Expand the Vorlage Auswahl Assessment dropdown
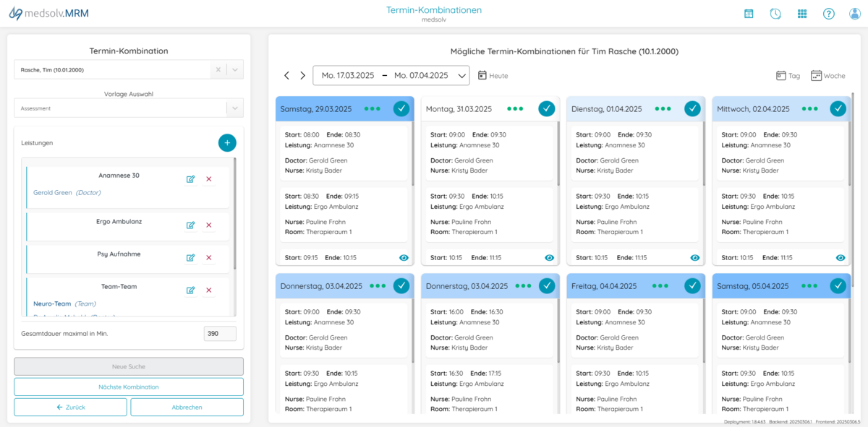The width and height of the screenshot is (868, 427). (234, 108)
